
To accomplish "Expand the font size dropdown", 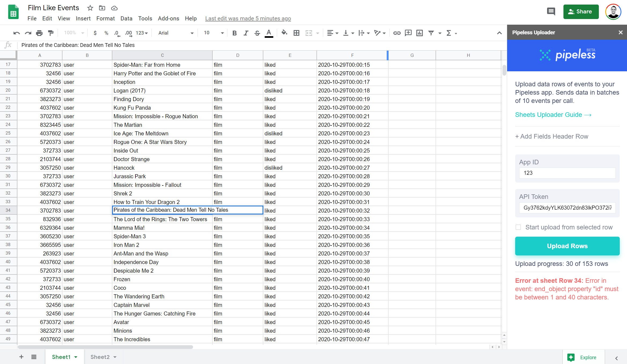I will 222,33.
